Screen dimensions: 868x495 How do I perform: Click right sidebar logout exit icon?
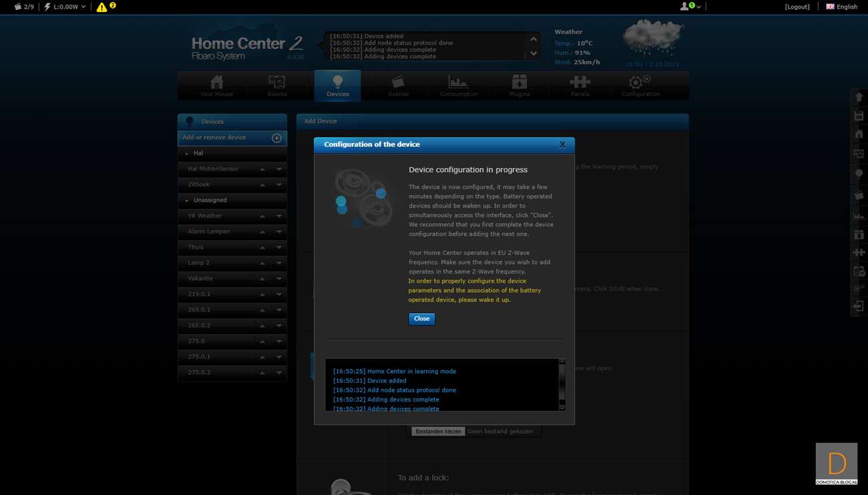tap(859, 307)
